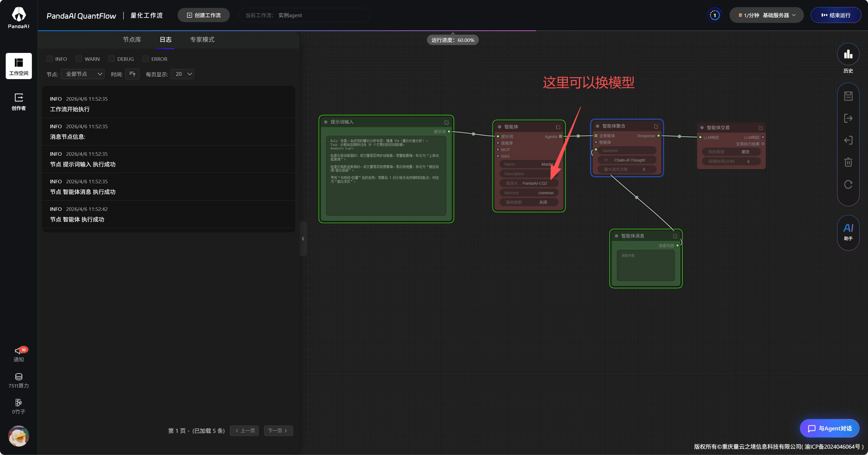Expand the 基础服务器 server dropdown

[766, 15]
